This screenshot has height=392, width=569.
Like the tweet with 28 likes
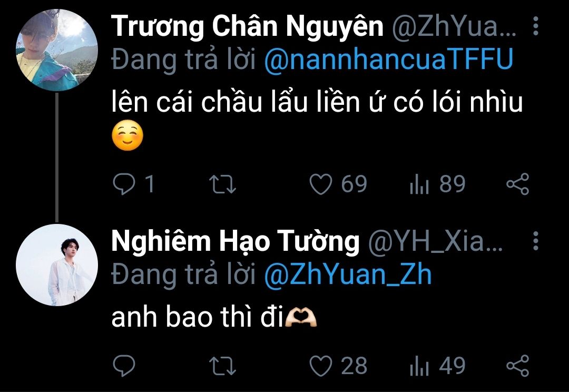tap(321, 366)
